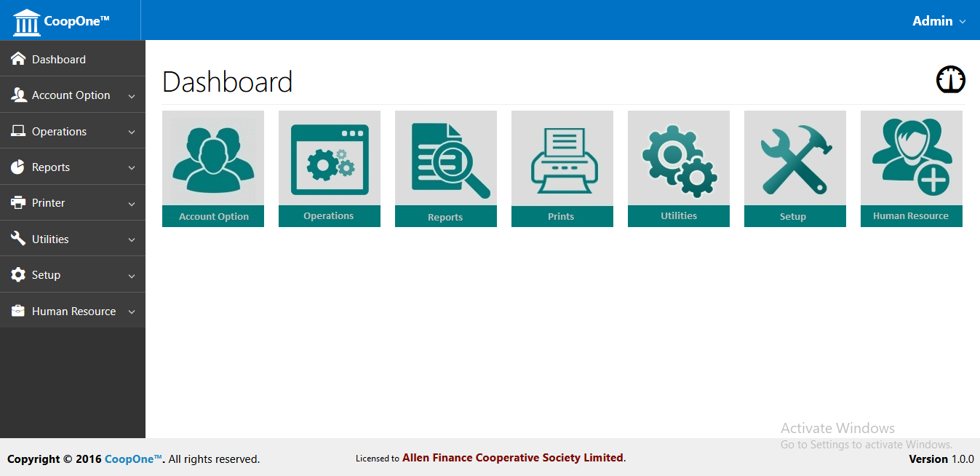Select Reports label in sidebar menu
Viewport: 980px width, 476px height.
pyautogui.click(x=51, y=167)
